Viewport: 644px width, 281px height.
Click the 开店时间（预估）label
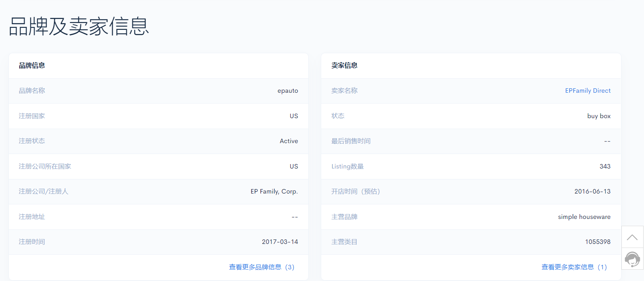(356, 191)
